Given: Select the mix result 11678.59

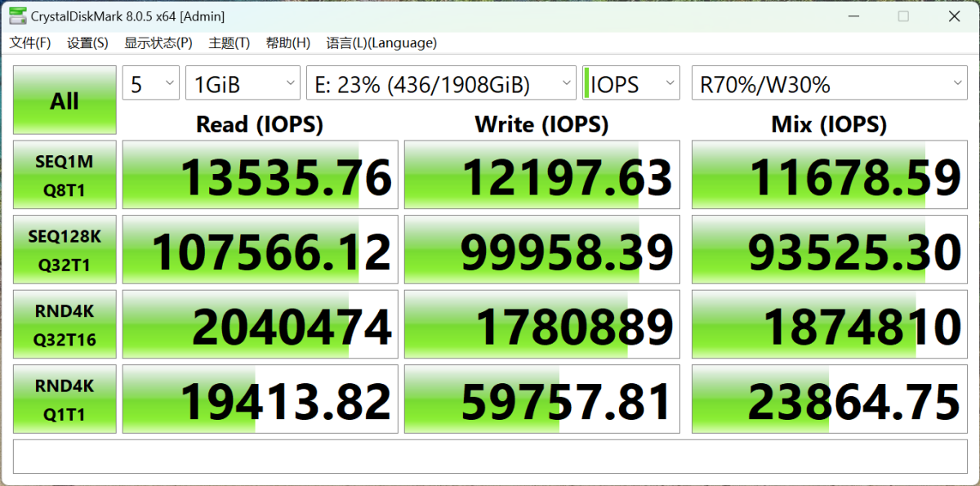Looking at the screenshot, I should tap(829, 175).
